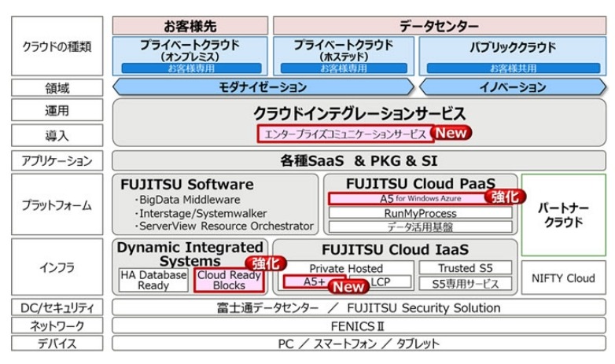Viewport: 615px width, 364px height.
Task: Click the データ活用基盤 box
Action: tap(421, 227)
